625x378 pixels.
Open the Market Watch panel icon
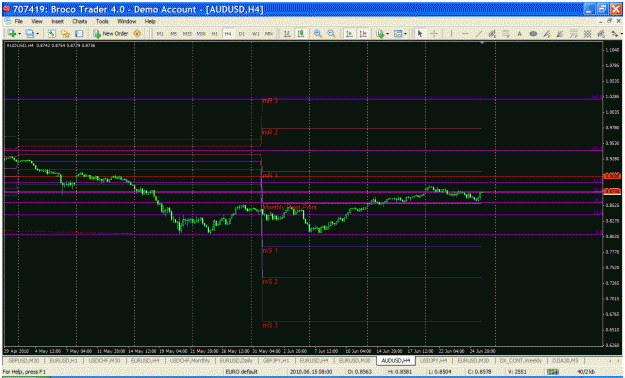coord(51,34)
